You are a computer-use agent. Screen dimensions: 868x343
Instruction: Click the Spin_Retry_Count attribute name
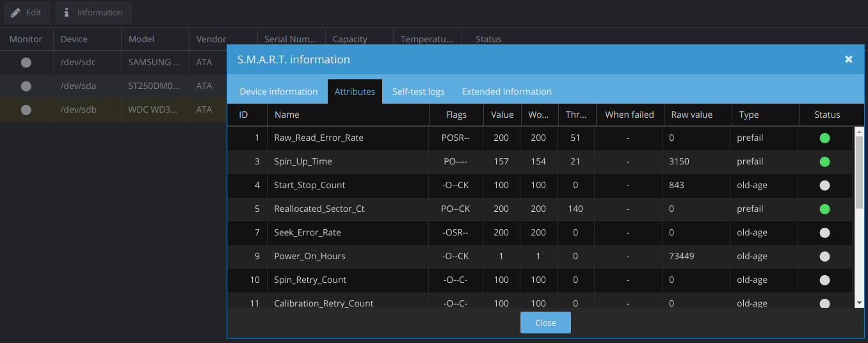point(310,280)
